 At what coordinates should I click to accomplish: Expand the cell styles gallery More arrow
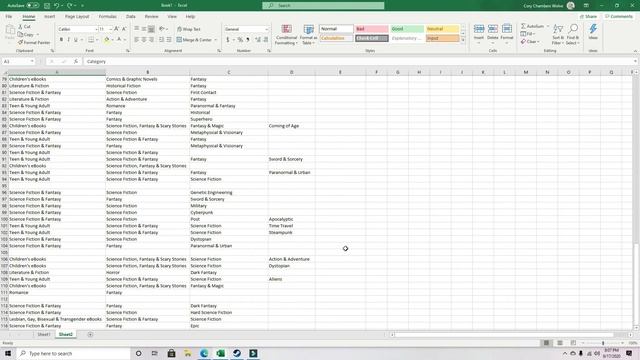463,40
